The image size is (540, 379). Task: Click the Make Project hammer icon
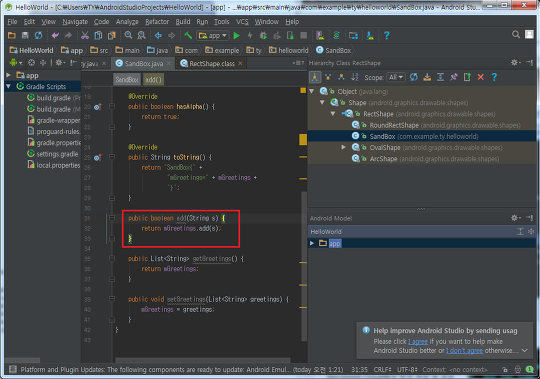[x=188, y=35]
